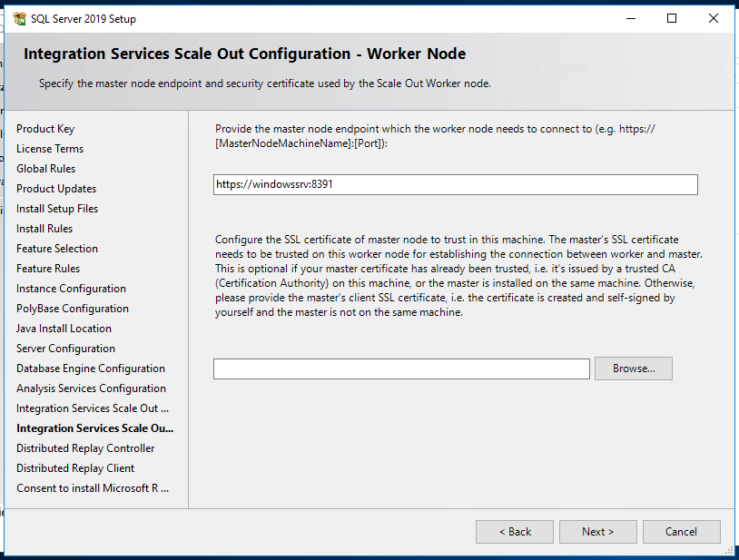Select the Install Rules step

click(44, 229)
